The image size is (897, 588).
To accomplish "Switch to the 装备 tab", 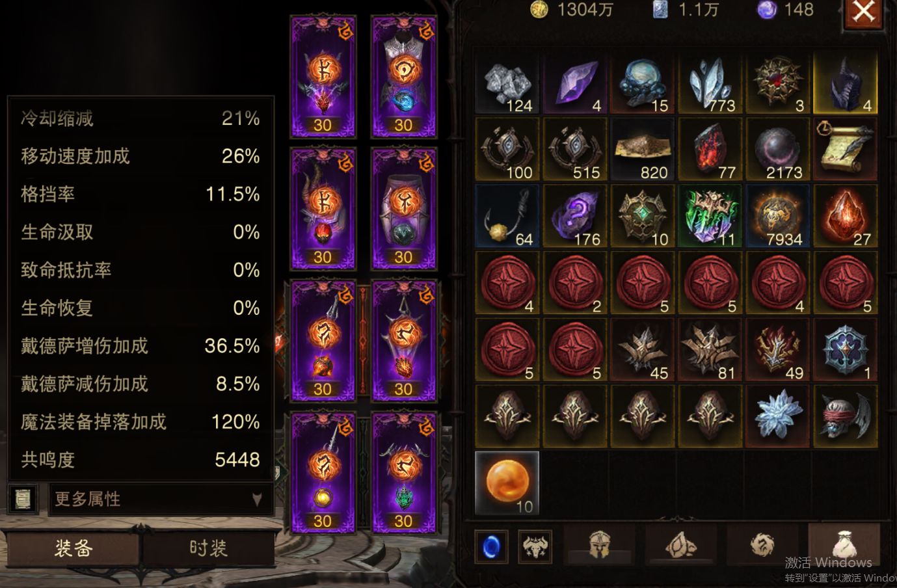I will click(x=73, y=548).
